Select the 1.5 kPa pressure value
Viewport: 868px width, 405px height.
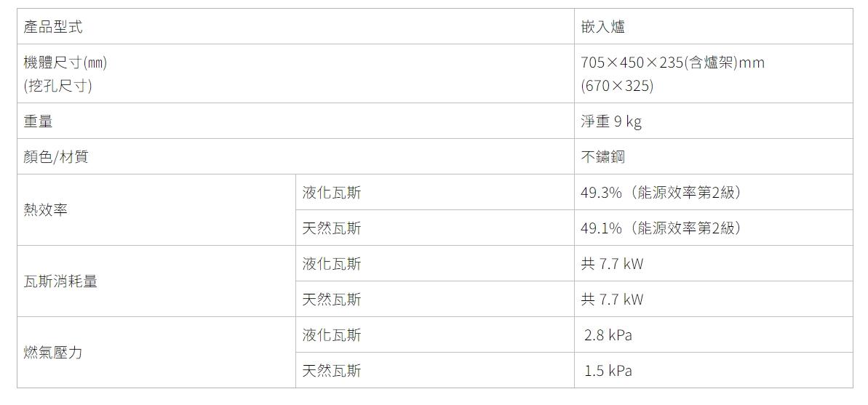pos(608,370)
